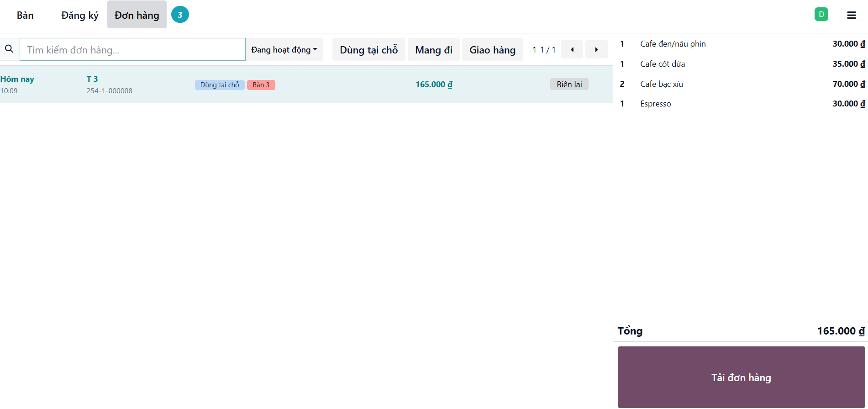Viewport: 868px width, 409px height.
Task: Focus the Tìm kiếm đơn hàng search field
Action: (x=132, y=50)
